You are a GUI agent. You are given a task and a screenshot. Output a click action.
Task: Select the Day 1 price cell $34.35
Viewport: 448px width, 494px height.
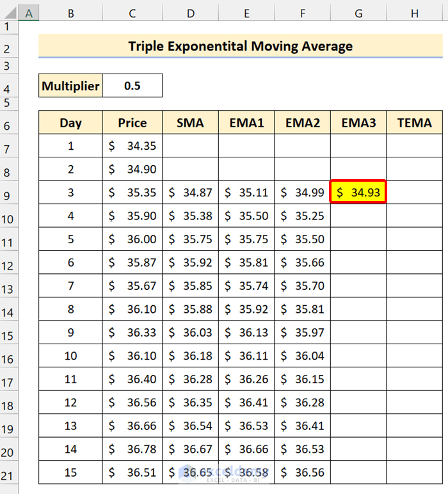tap(132, 146)
